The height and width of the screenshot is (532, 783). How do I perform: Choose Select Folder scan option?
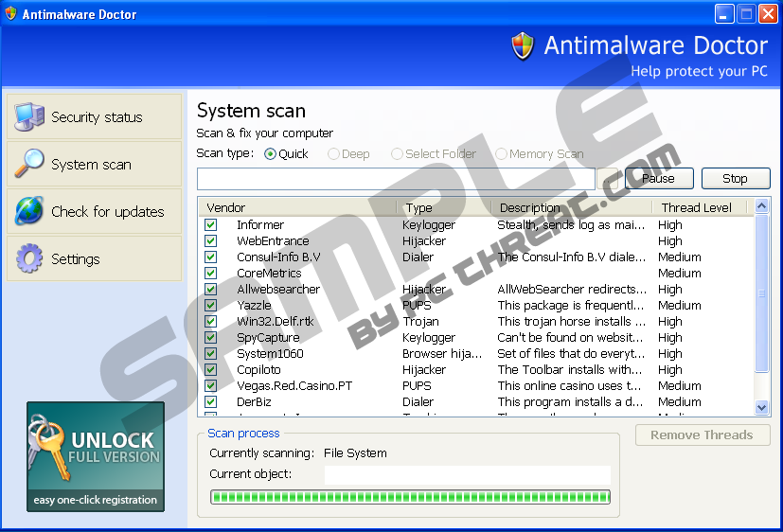[x=434, y=154]
